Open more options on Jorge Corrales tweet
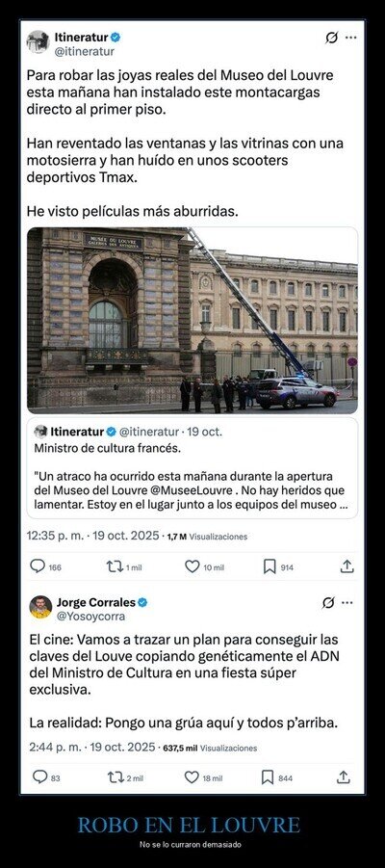The image size is (385, 868). [346, 603]
